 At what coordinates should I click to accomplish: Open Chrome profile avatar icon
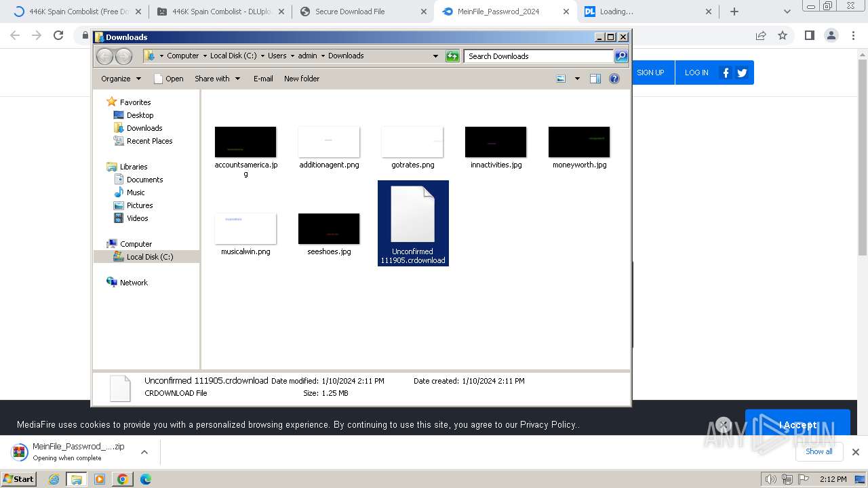(831, 36)
